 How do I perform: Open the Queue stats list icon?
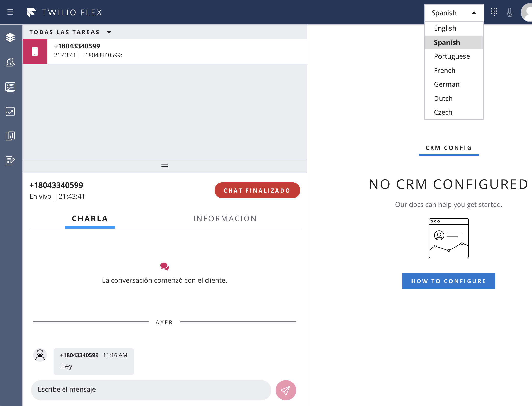point(10,87)
